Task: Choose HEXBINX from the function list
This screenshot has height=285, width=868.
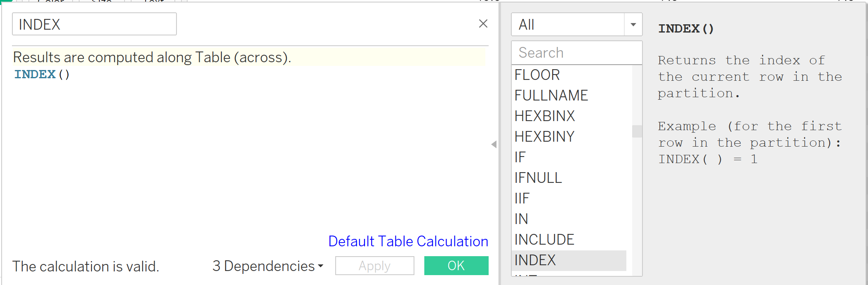Action: pyautogui.click(x=545, y=116)
